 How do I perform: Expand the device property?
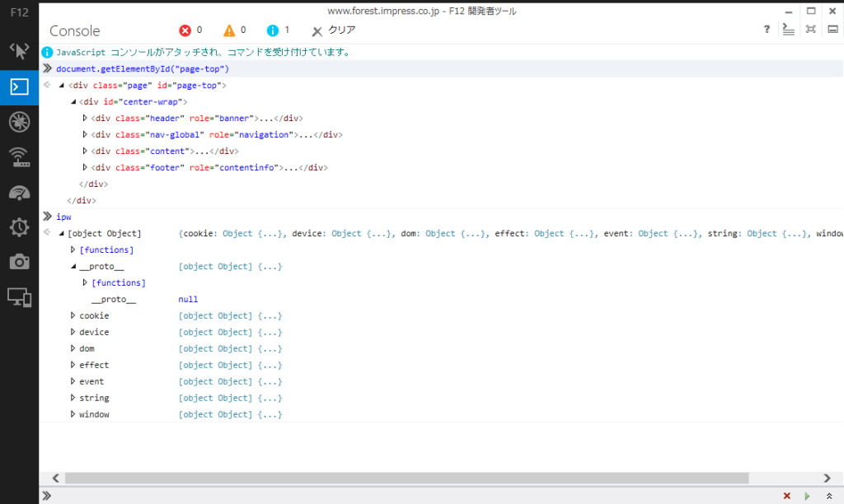click(73, 332)
